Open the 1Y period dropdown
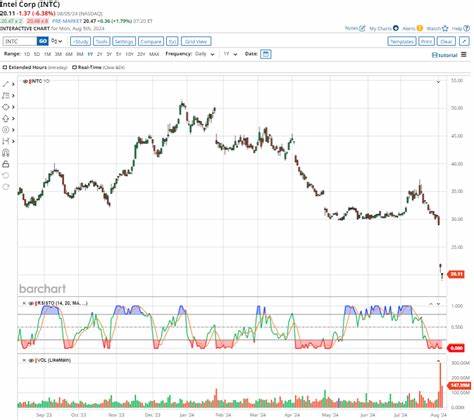The height and width of the screenshot is (420, 474). (x=230, y=54)
